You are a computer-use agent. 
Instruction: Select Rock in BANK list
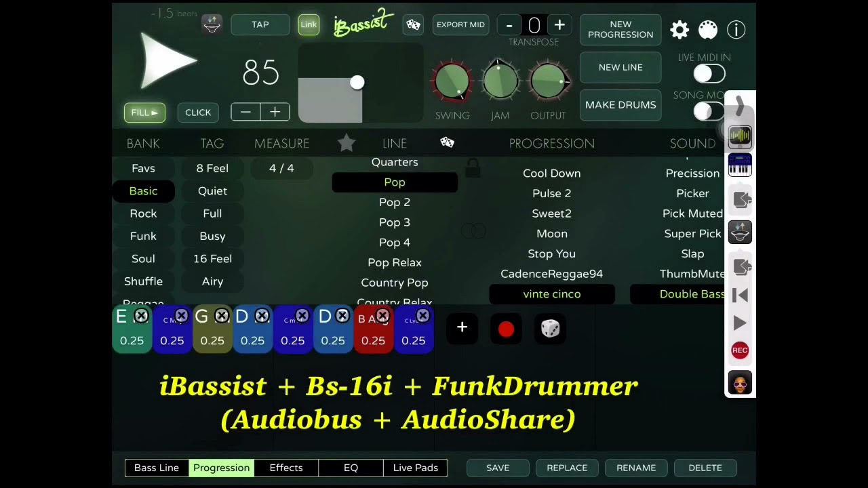click(143, 213)
